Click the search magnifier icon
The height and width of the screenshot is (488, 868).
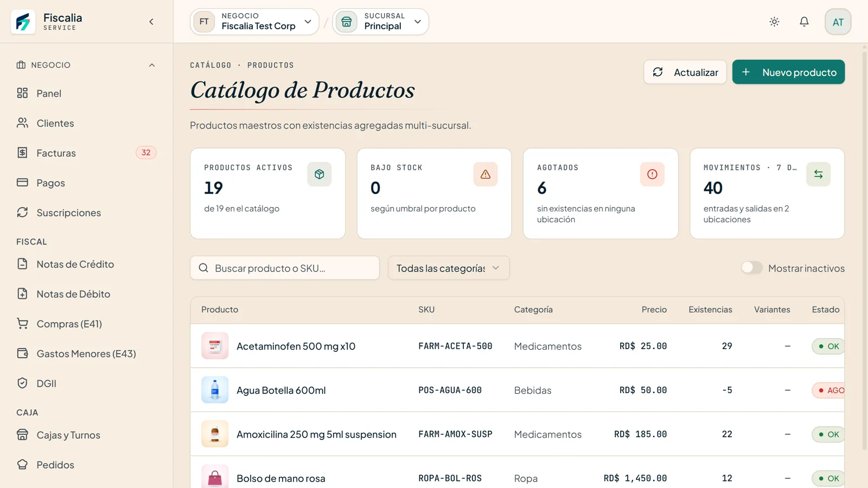point(203,268)
